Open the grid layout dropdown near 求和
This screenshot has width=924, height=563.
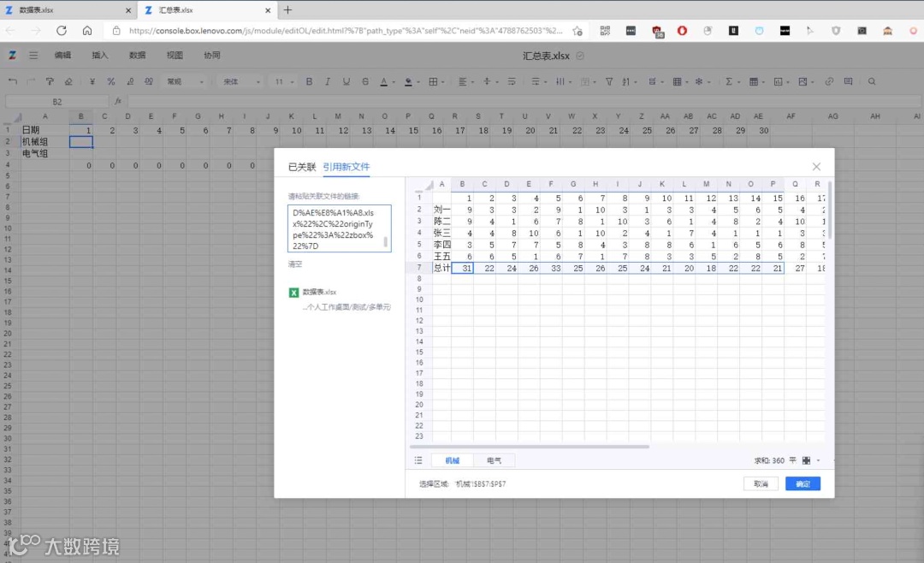click(x=809, y=460)
